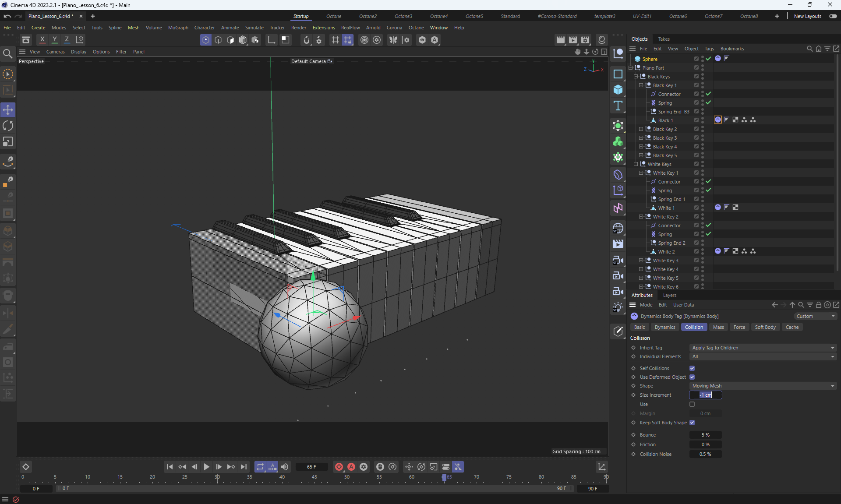Click the Record Active Objects button
Viewport: 841px width, 504px height.
pos(339,467)
